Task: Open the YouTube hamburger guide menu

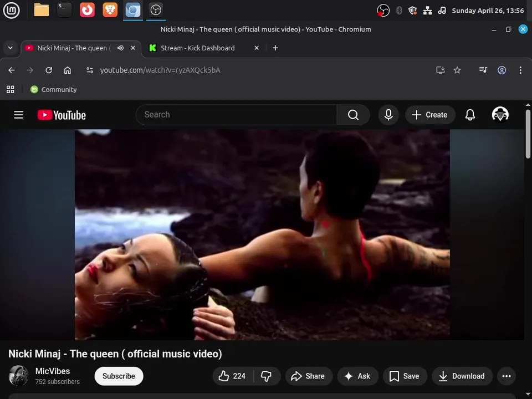Action: coord(19,115)
